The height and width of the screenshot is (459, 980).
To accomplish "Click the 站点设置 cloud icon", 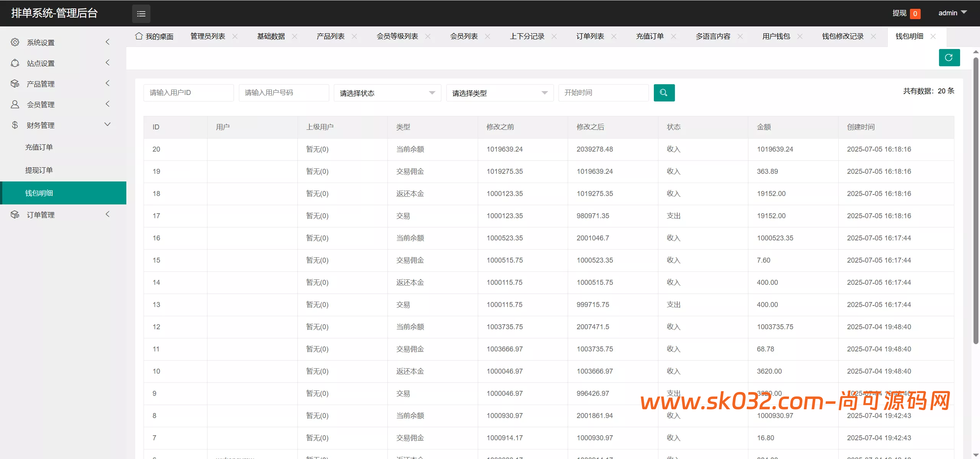I will pyautogui.click(x=15, y=63).
